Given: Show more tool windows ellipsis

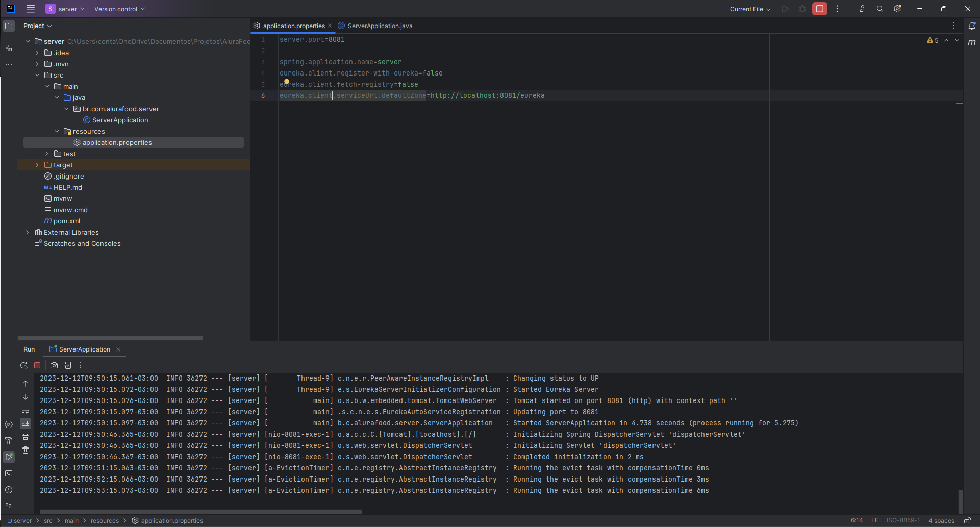Looking at the screenshot, I should pyautogui.click(x=9, y=64).
